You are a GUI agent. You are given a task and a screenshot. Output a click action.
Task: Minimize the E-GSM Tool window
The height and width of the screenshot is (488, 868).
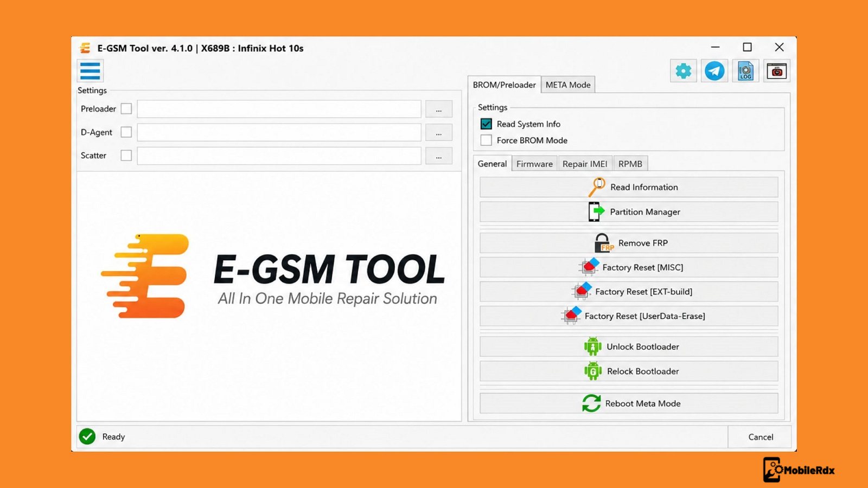tap(716, 47)
